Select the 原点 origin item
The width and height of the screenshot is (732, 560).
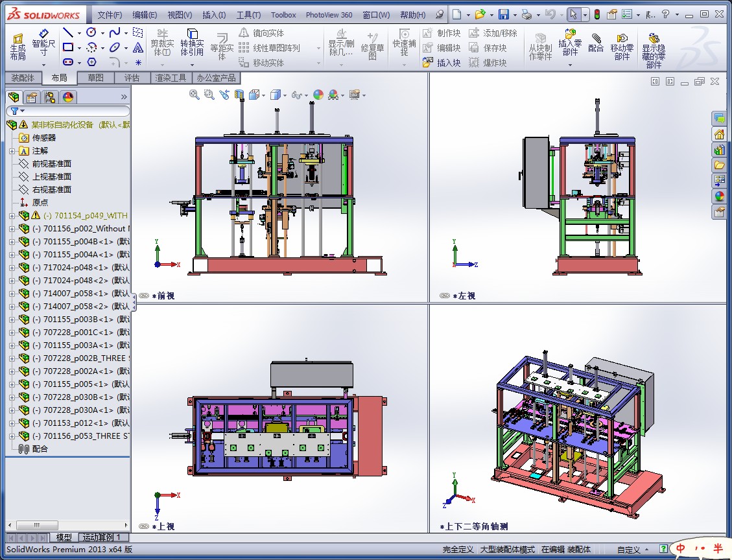40,202
